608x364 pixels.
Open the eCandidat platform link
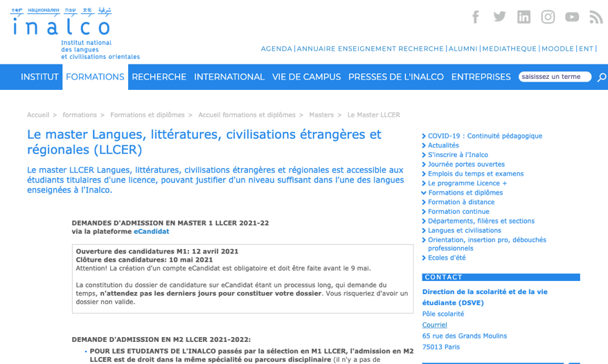coord(151,231)
